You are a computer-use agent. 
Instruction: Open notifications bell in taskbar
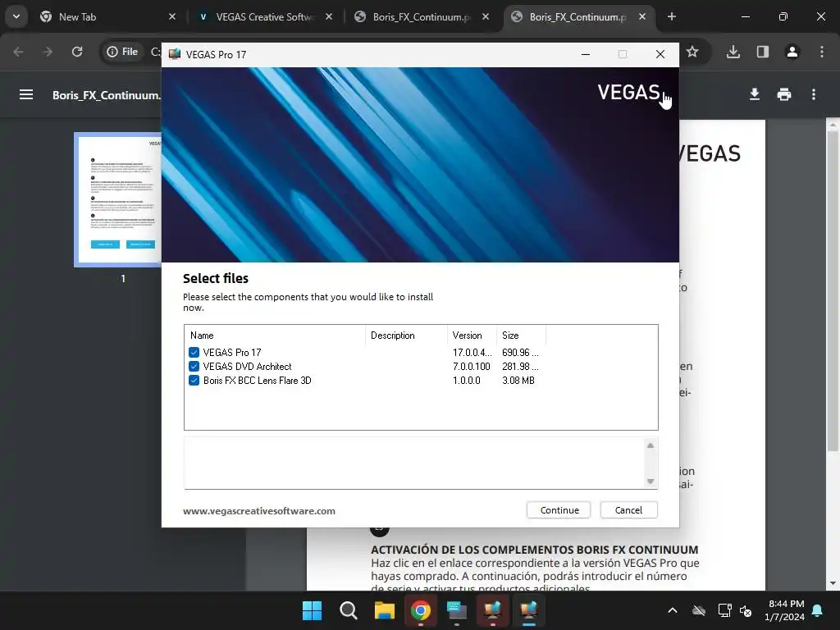point(818,610)
